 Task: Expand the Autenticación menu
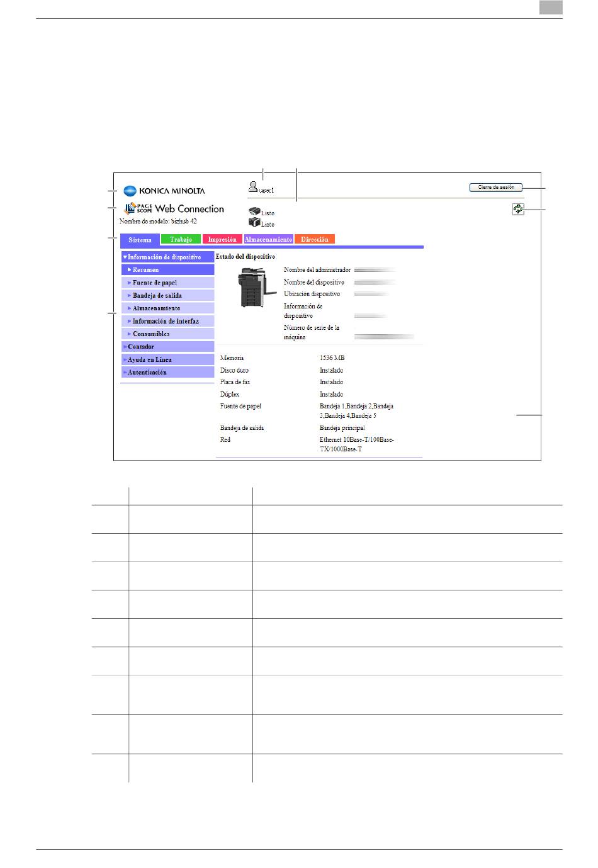[x=167, y=372]
